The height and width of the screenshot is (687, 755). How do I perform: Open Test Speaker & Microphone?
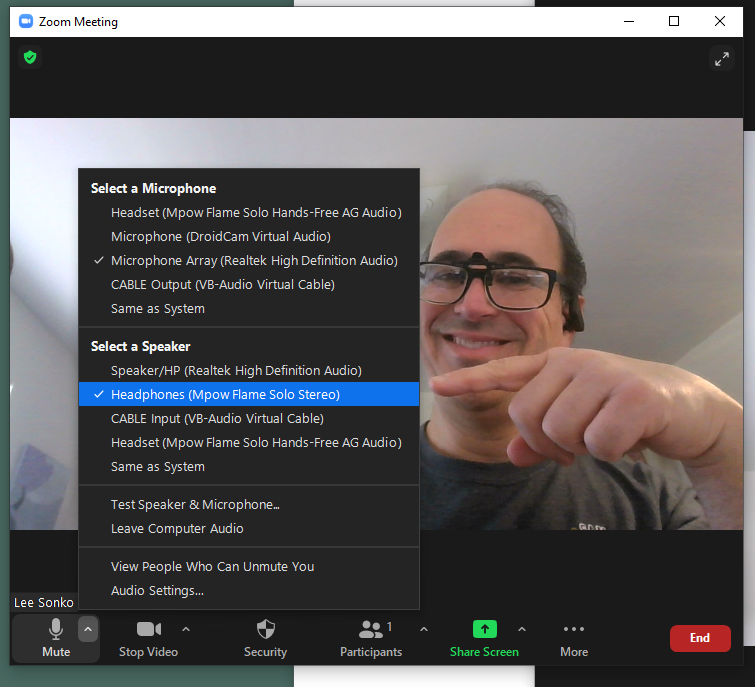click(x=249, y=505)
